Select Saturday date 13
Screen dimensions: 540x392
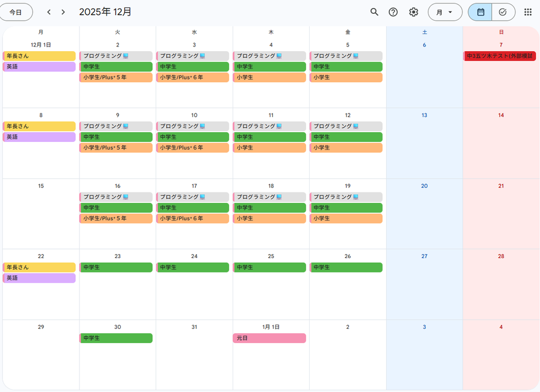point(425,115)
